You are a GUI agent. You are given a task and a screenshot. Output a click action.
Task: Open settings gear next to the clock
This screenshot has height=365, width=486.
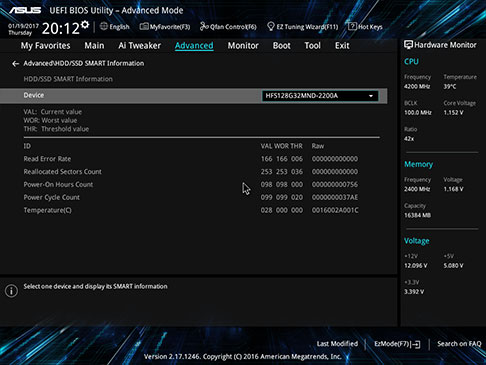point(85,25)
